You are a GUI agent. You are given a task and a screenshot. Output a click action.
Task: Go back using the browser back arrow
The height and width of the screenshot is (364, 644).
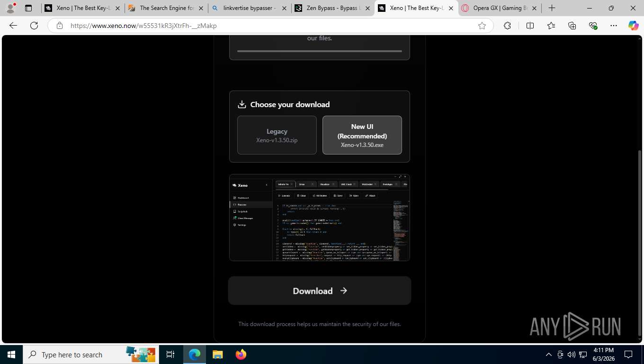coord(13,26)
